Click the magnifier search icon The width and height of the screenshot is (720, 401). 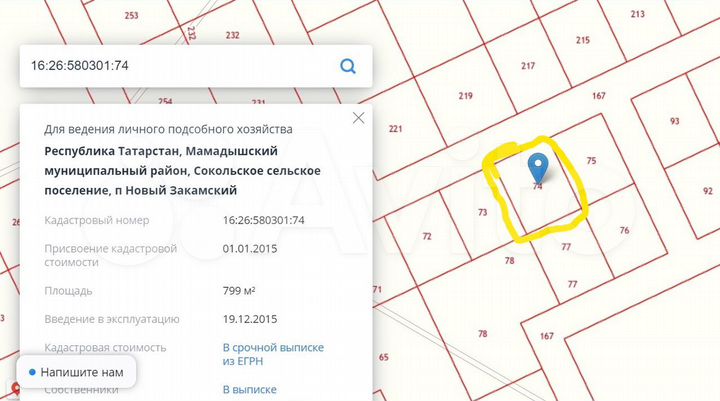[348, 66]
